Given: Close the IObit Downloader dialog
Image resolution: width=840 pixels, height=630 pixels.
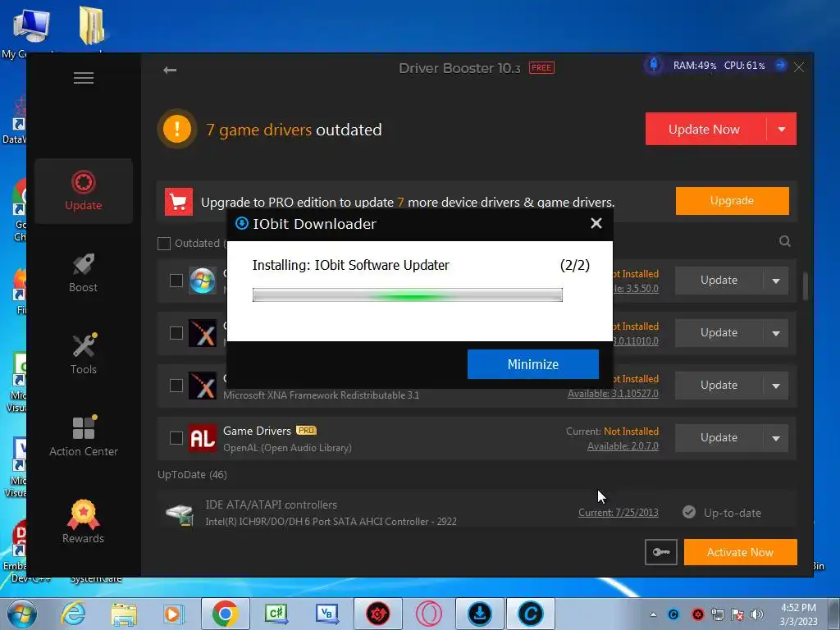Looking at the screenshot, I should 596,223.
